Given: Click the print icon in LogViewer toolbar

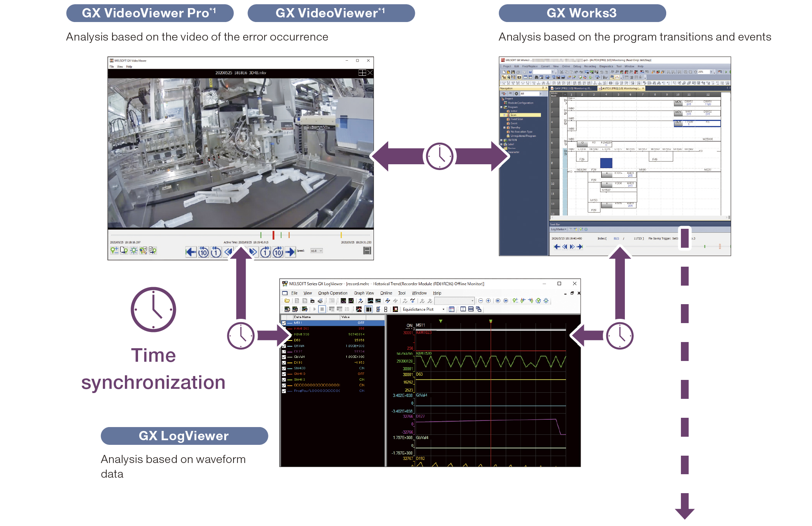Looking at the screenshot, I should [320, 301].
